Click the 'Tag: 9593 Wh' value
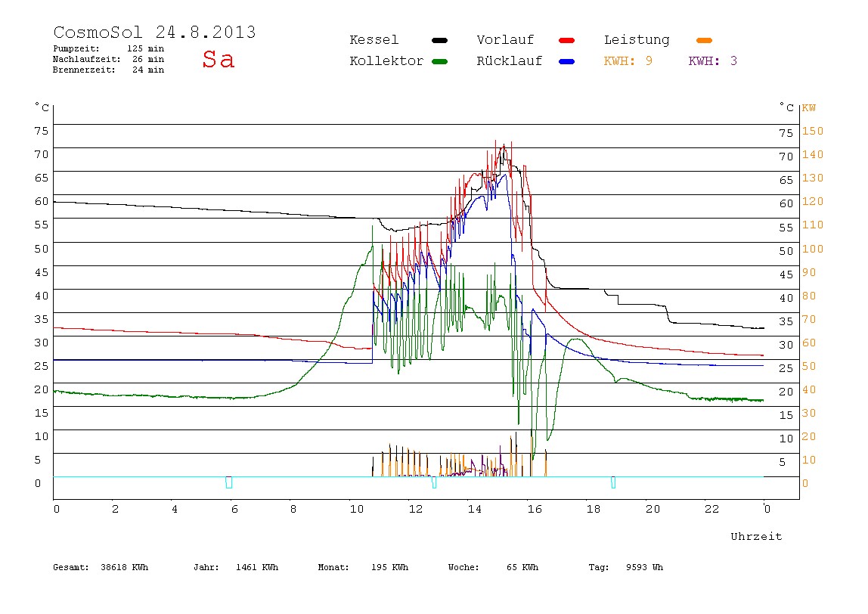 click(626, 567)
